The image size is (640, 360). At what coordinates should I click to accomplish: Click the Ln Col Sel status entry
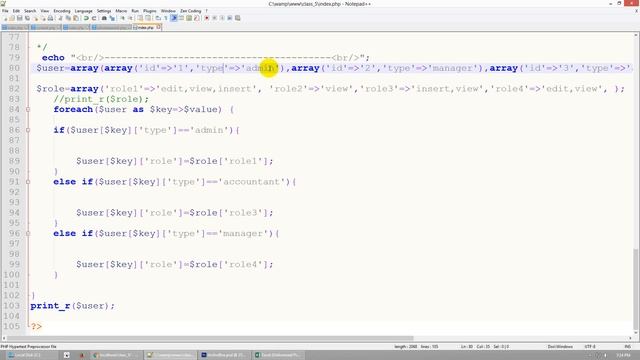485,346
